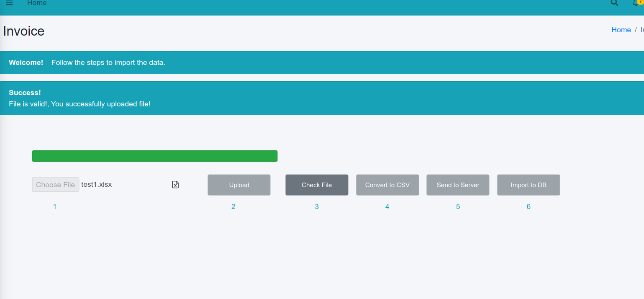
Task: Click the breadcrumb item after Home
Action: point(642,30)
